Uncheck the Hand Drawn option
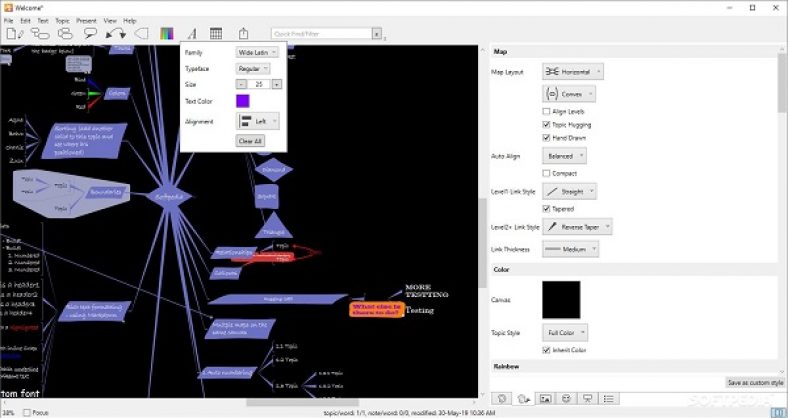The width and height of the screenshot is (788, 418). 546,137
